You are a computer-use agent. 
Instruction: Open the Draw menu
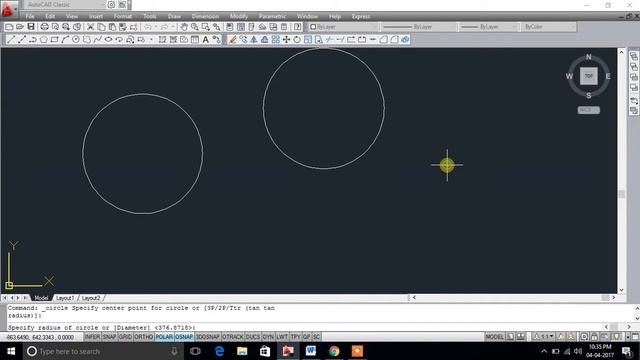[174, 16]
